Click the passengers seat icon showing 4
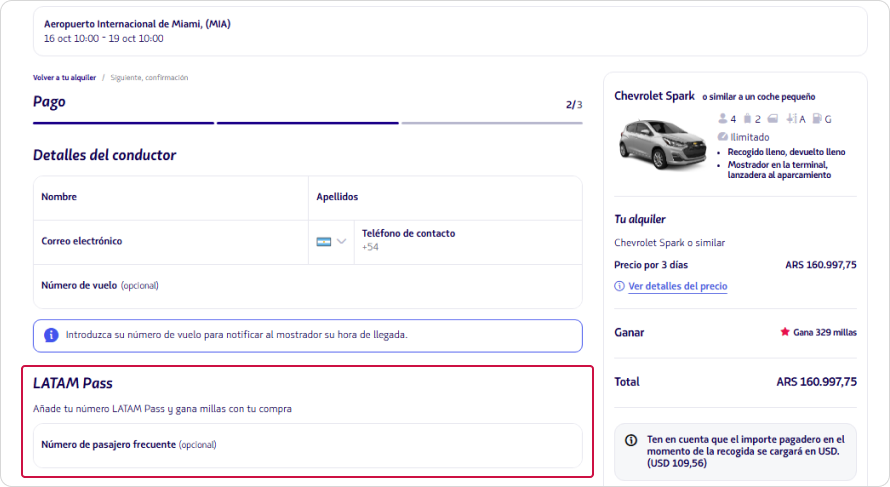890x487 pixels. pos(723,119)
